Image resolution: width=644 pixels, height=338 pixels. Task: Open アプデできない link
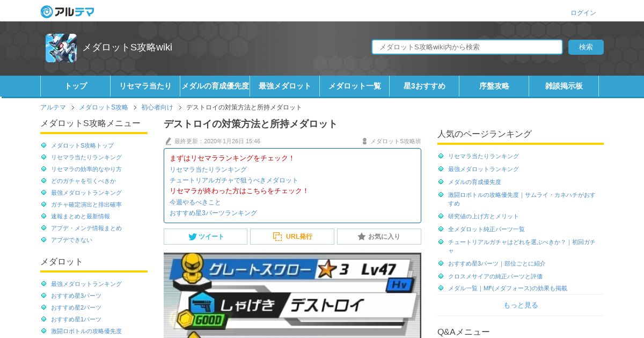pyautogui.click(x=71, y=240)
